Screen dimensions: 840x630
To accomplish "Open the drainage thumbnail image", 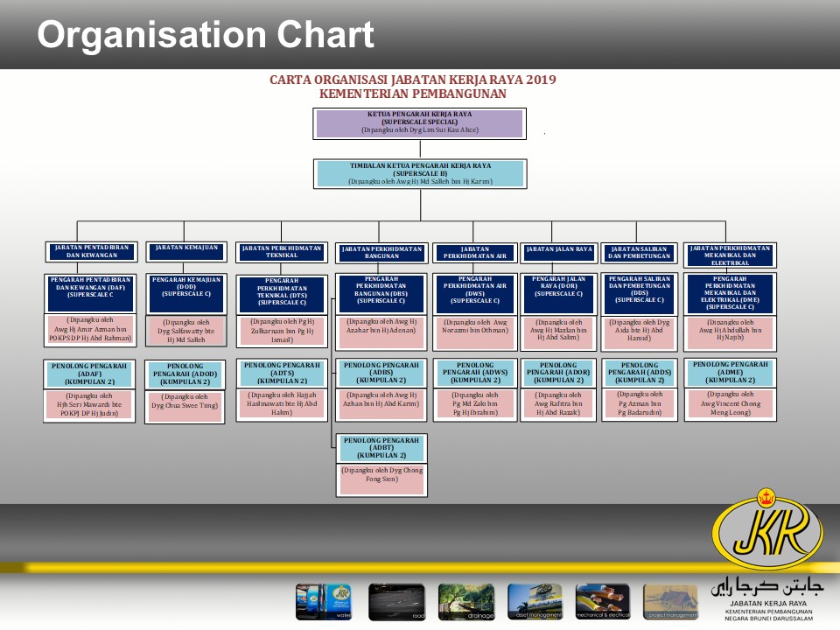I will point(466,602).
